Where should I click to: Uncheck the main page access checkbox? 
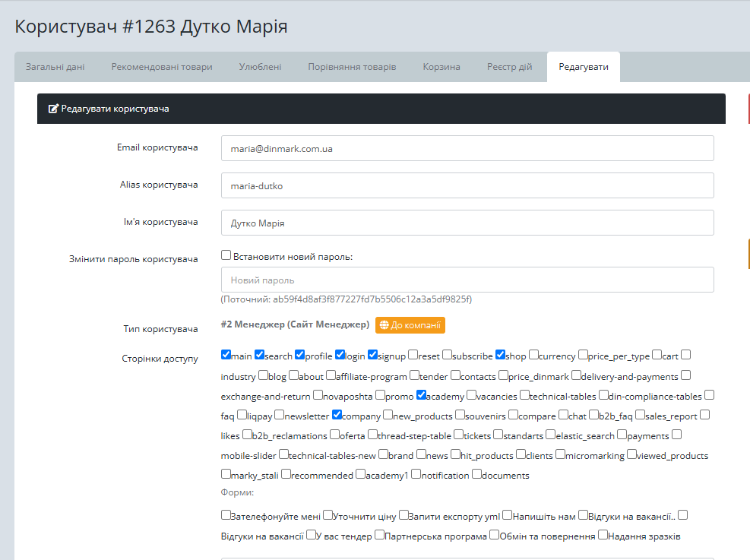tap(226, 355)
